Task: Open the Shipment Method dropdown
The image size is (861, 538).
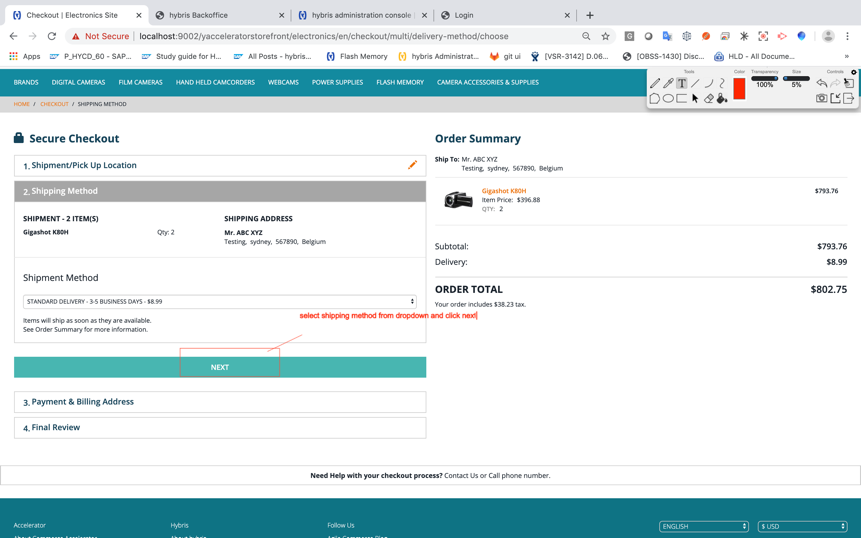Action: click(x=219, y=301)
